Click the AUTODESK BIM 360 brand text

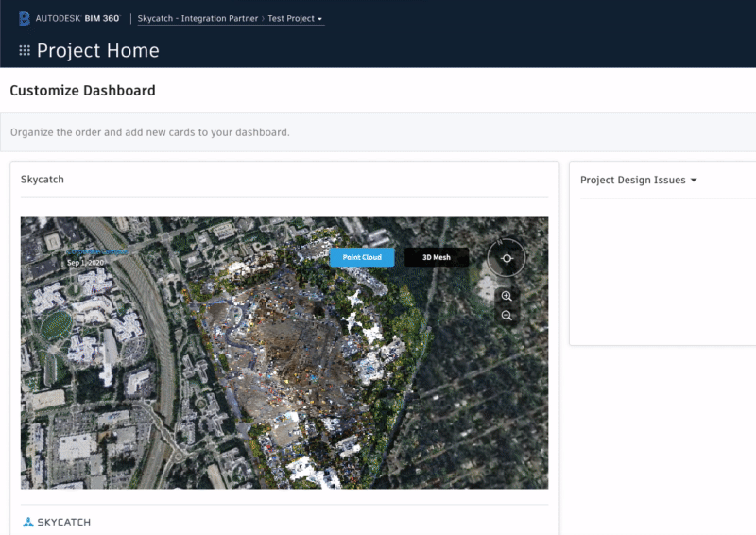coord(77,18)
